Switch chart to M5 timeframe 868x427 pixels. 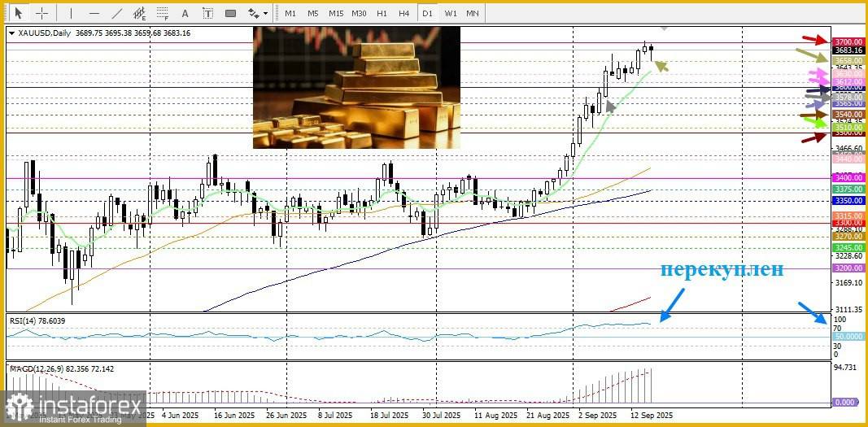point(313,13)
